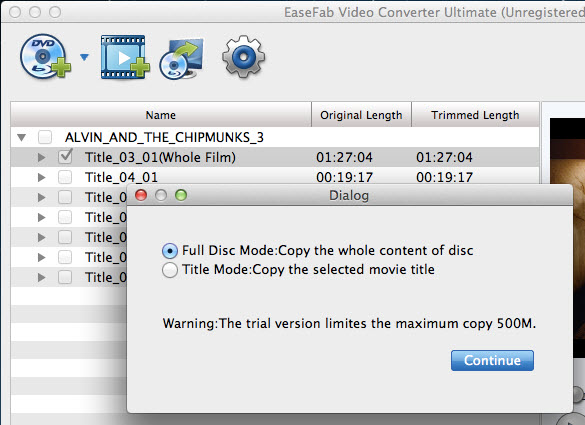The width and height of the screenshot is (585, 425).
Task: Open settings via the gear icon
Action: 243,56
